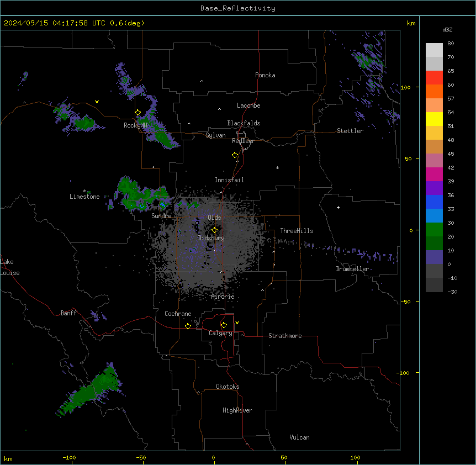Click the -100 tick label on bottom axis
Screen dimensions: 476x465
point(69,457)
